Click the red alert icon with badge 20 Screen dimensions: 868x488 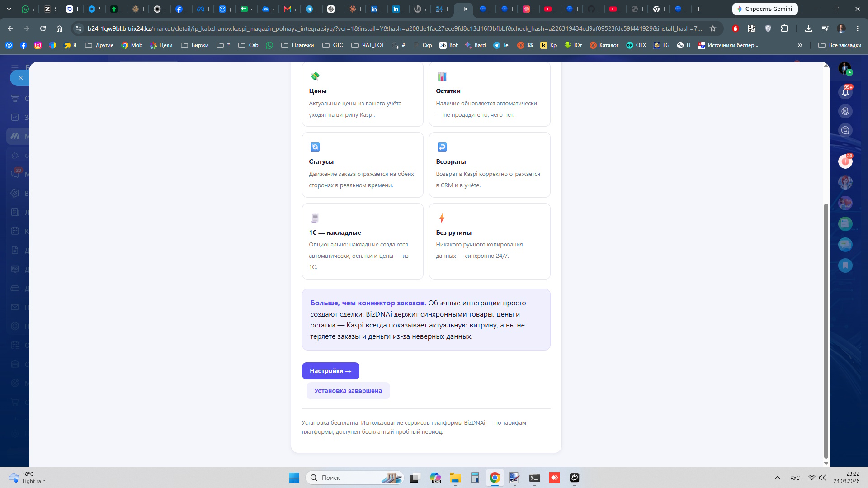[x=845, y=161]
